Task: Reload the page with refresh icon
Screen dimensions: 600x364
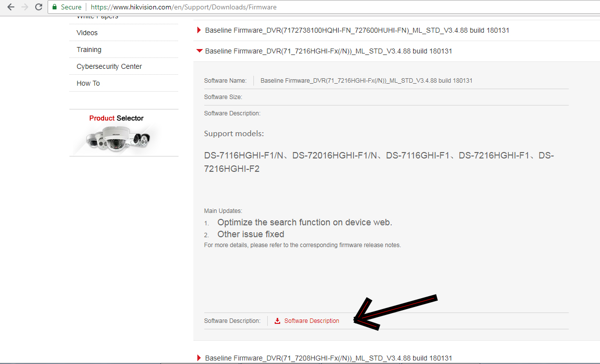Action: point(39,7)
